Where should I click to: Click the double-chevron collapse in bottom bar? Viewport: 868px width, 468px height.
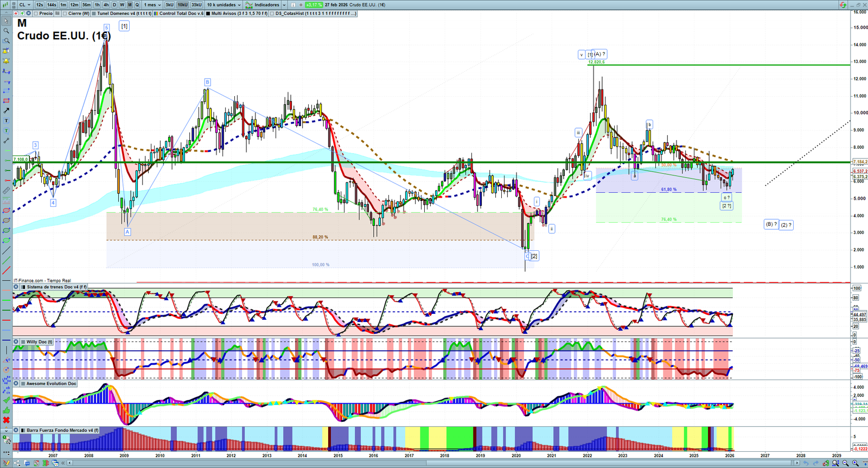pos(63,463)
